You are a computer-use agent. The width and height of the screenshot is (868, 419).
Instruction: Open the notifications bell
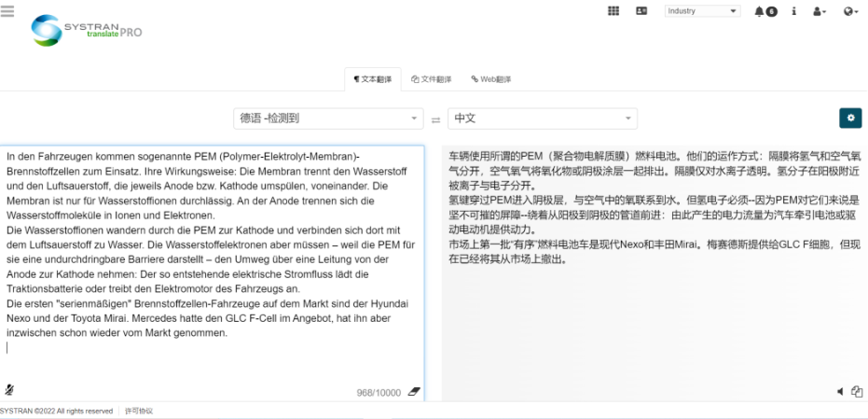point(765,11)
